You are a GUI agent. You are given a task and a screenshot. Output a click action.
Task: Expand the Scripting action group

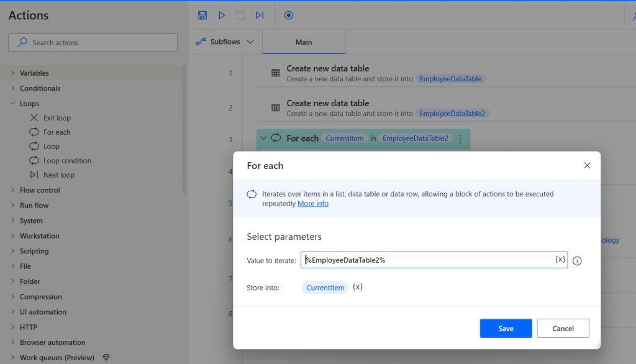coord(13,251)
